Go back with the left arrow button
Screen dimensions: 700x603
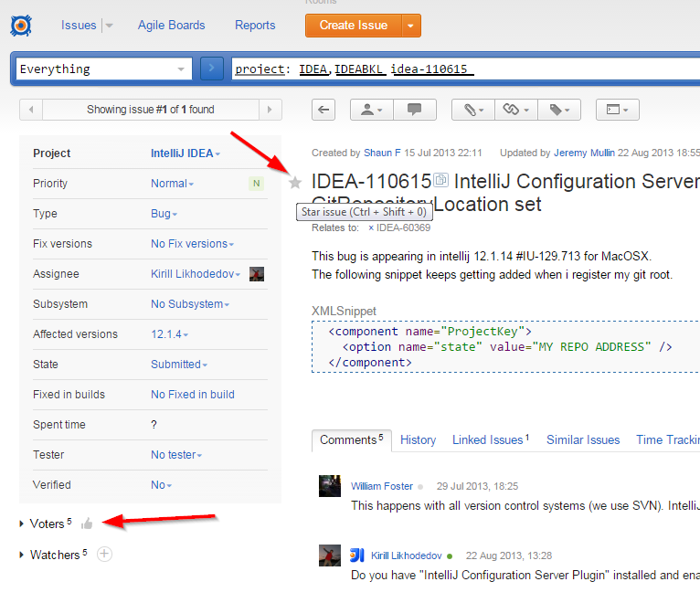[x=323, y=110]
